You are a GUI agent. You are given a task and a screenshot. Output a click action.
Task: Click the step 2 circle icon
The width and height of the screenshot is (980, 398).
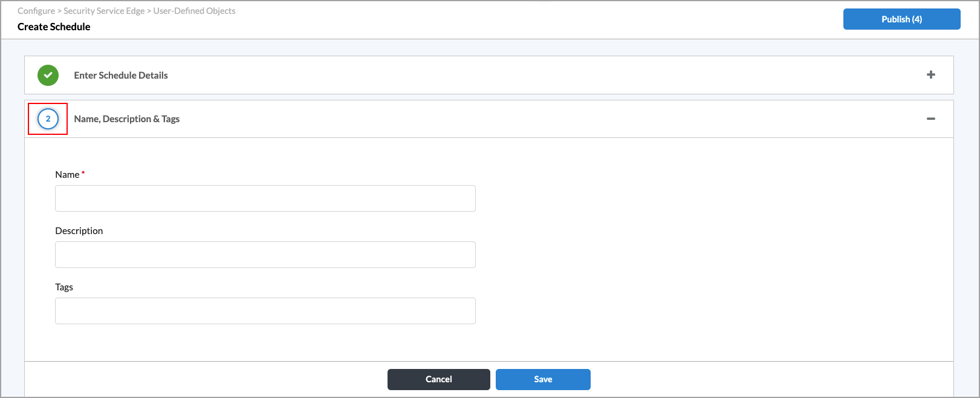click(x=48, y=119)
